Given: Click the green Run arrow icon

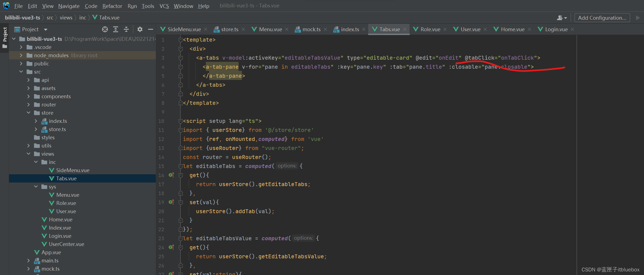Looking at the screenshot, I should click(x=638, y=18).
